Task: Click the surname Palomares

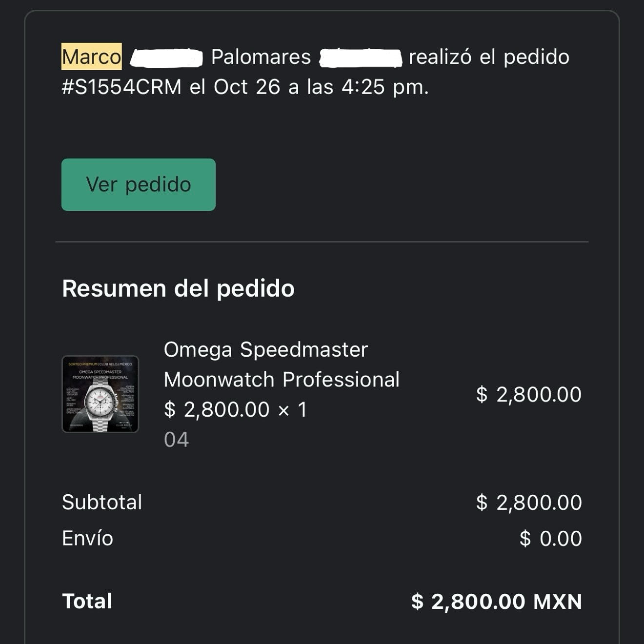Action: pyautogui.click(x=261, y=57)
